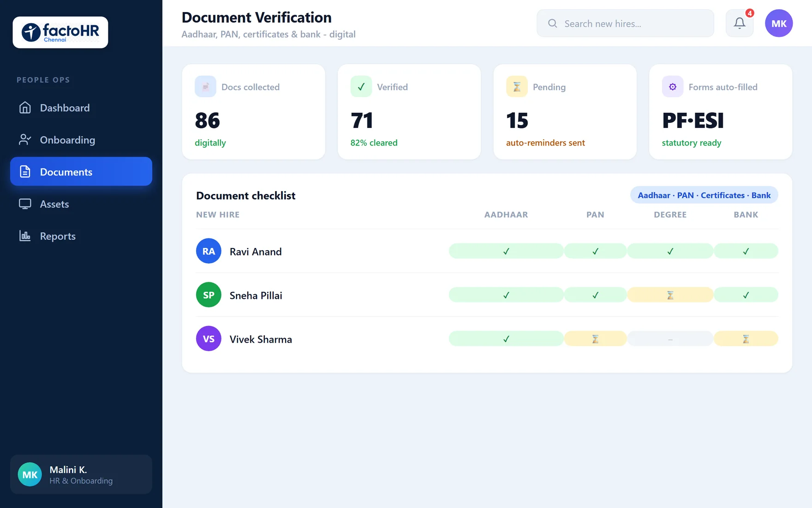Click the Reports bar chart icon
Screen dimensions: 812x508
(25, 236)
